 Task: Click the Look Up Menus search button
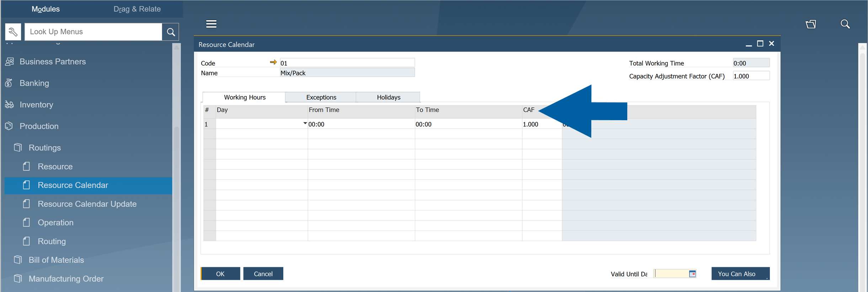(x=171, y=32)
